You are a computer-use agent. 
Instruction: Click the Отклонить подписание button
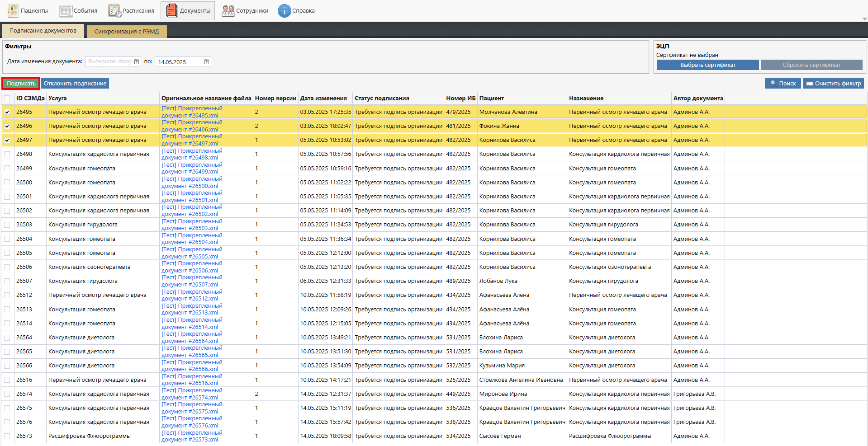tap(75, 84)
